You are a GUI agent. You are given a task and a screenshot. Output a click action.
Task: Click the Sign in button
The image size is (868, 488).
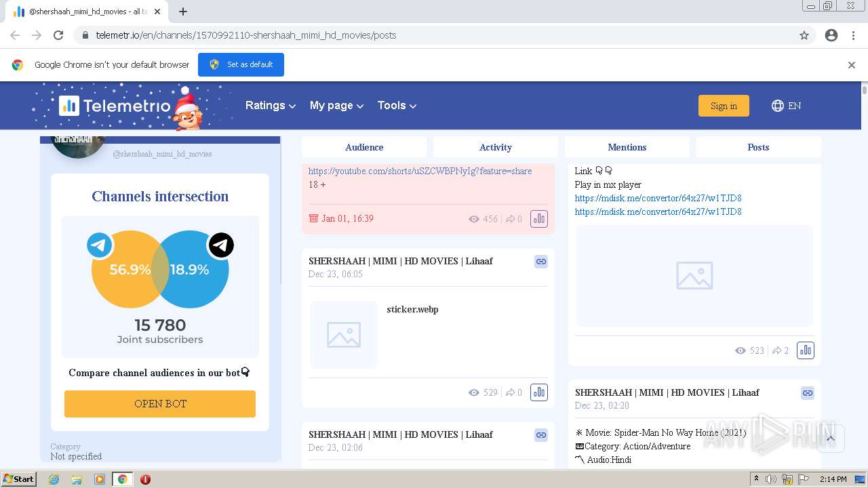(724, 106)
